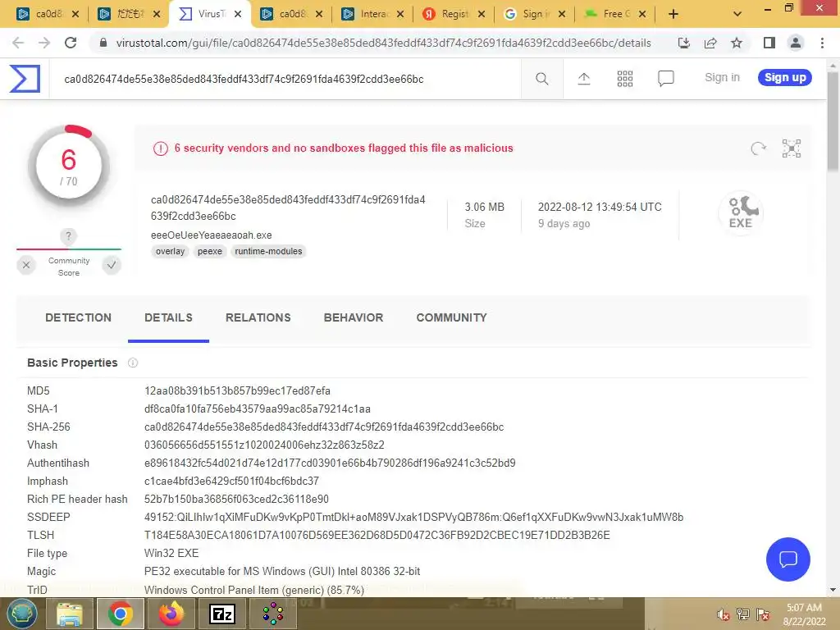The width and height of the screenshot is (840, 630).
Task: Click the community score question mark icon
Action: (x=68, y=236)
